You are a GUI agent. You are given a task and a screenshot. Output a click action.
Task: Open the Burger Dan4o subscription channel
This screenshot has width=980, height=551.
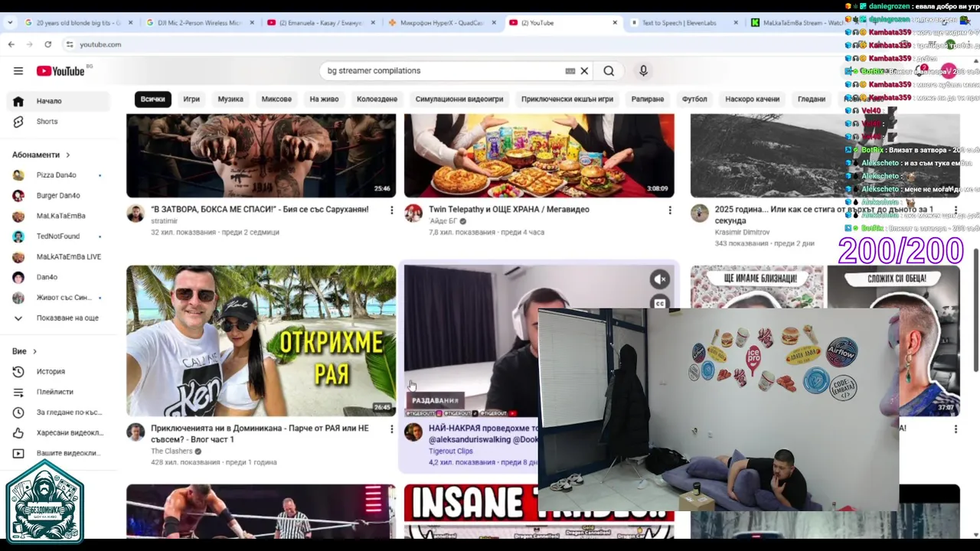tap(57, 196)
